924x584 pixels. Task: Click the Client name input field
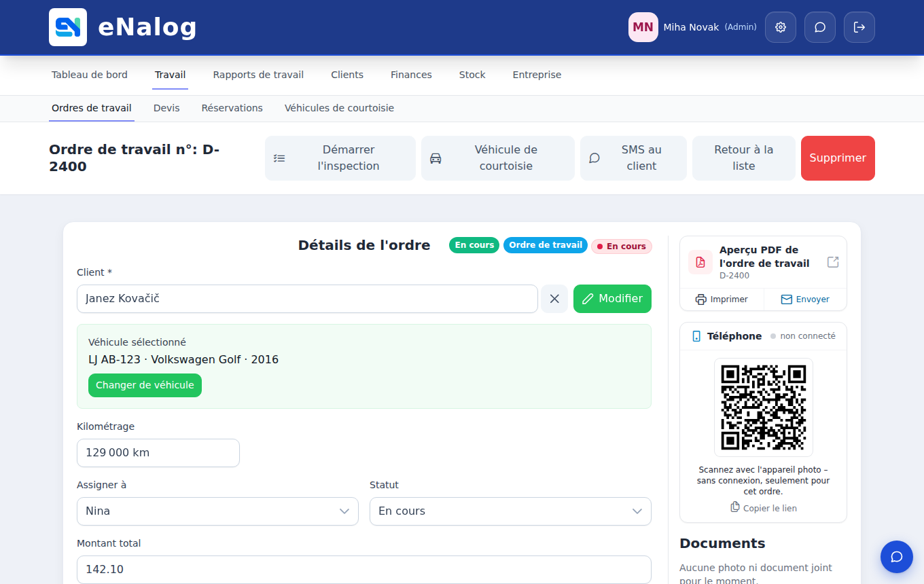[x=307, y=299]
